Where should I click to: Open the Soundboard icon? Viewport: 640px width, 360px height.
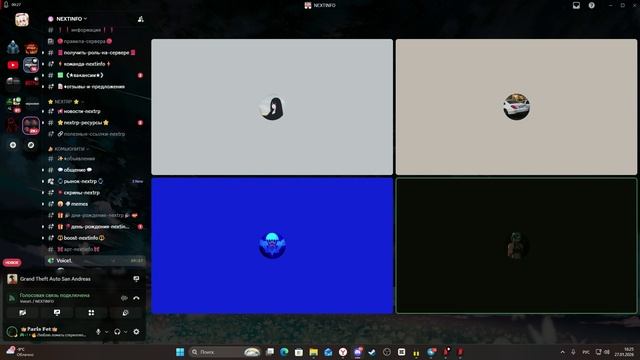[125, 313]
